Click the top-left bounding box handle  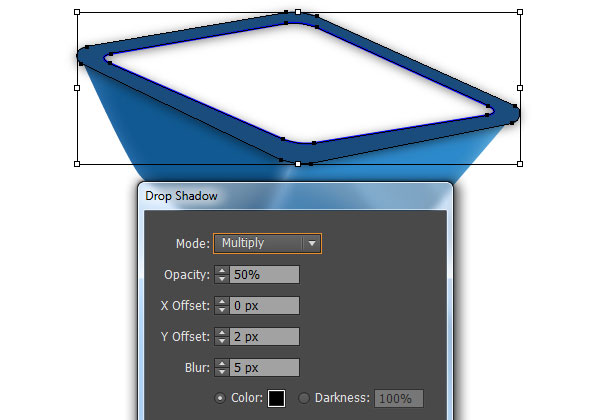point(77,12)
